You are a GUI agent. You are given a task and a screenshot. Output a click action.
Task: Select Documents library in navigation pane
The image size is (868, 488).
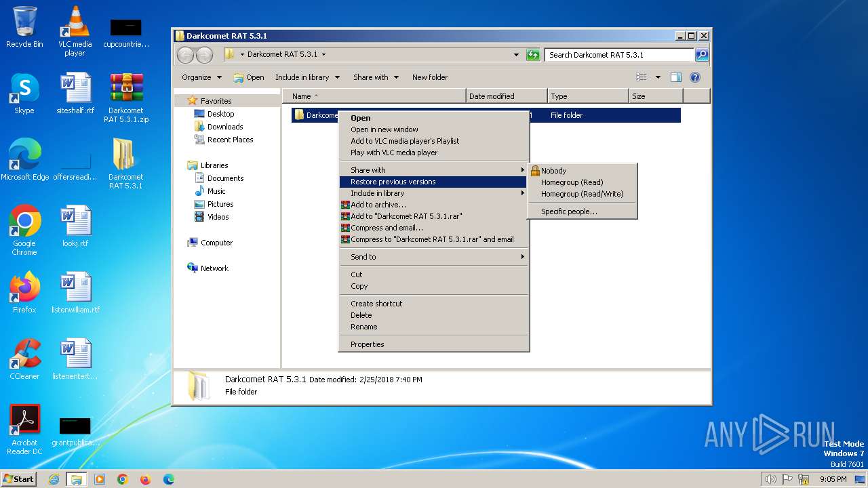[225, 178]
